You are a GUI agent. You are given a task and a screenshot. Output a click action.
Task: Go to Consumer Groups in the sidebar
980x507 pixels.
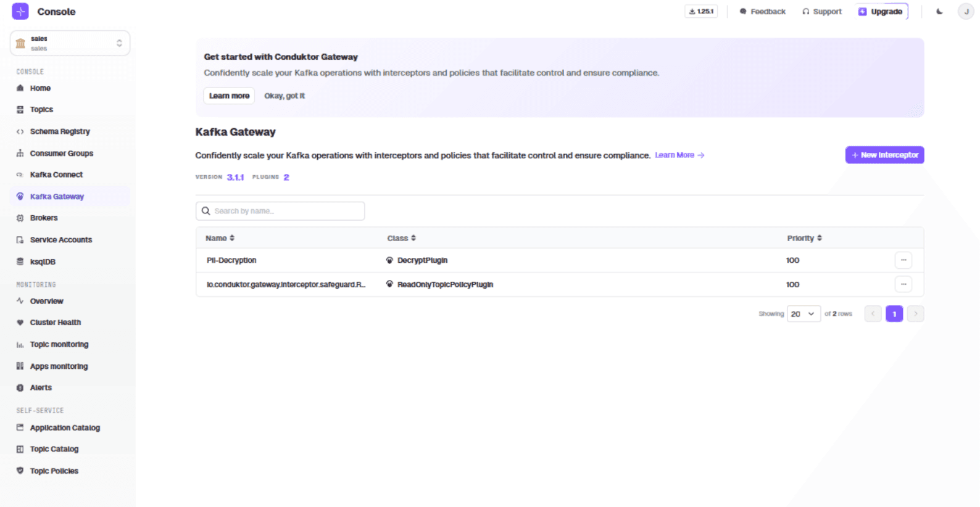[62, 154]
